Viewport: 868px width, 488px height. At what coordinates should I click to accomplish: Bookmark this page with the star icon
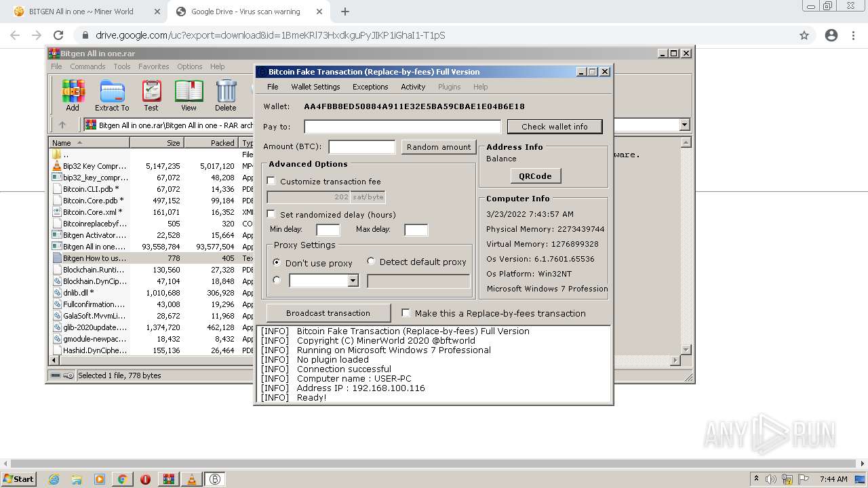[804, 35]
